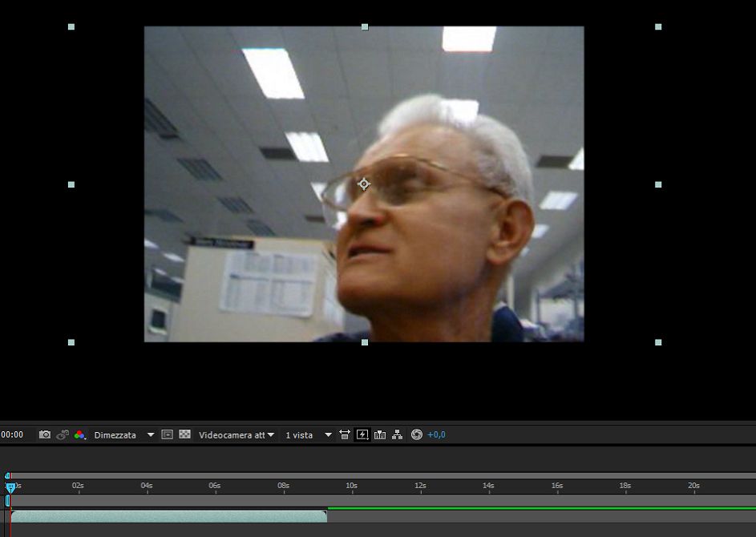Click the top-left layer transform handle

point(71,27)
